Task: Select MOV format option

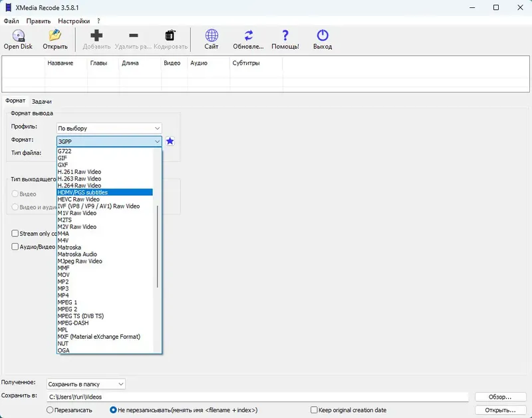Action: click(105, 275)
